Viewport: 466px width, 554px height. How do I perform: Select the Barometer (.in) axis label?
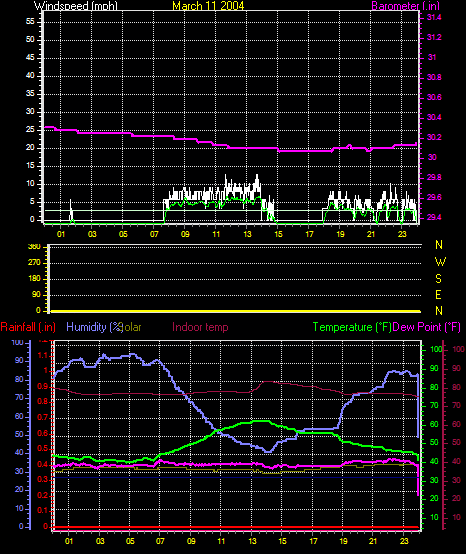(406, 6)
